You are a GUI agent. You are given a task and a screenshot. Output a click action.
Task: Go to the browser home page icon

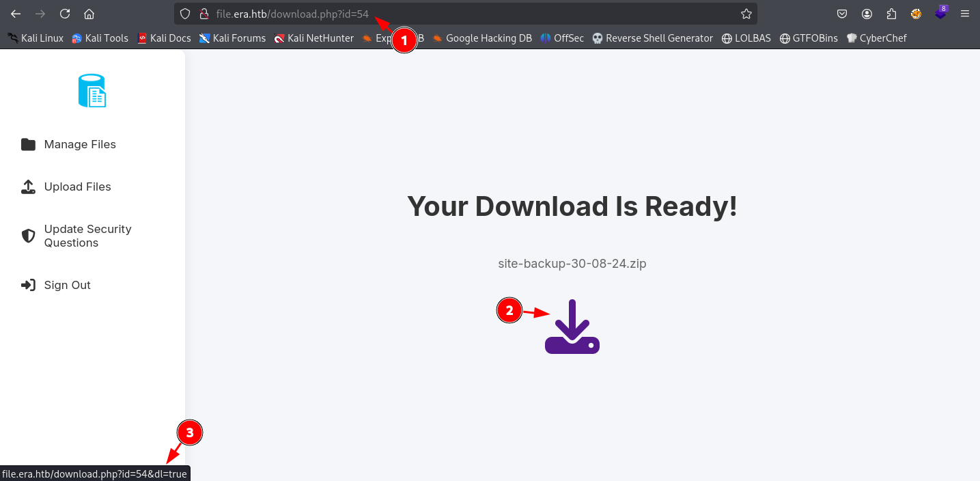pyautogui.click(x=89, y=14)
